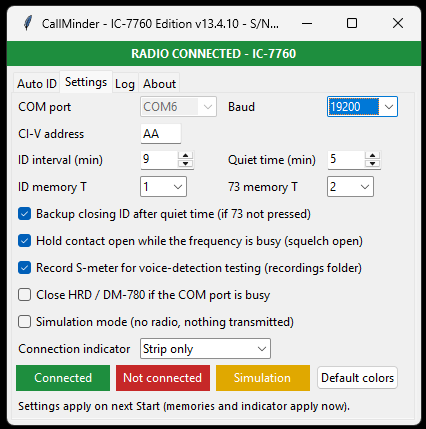426x429 pixels.
Task: Click the green Connected color button
Action: coord(63,378)
